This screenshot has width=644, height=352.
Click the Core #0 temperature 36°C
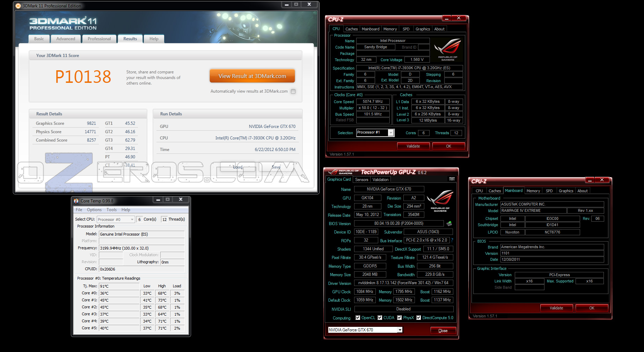coord(119,293)
